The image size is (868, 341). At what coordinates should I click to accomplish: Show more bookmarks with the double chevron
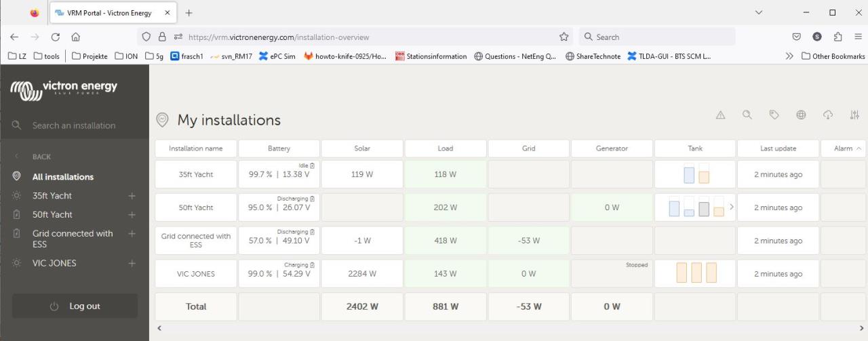pyautogui.click(x=789, y=56)
